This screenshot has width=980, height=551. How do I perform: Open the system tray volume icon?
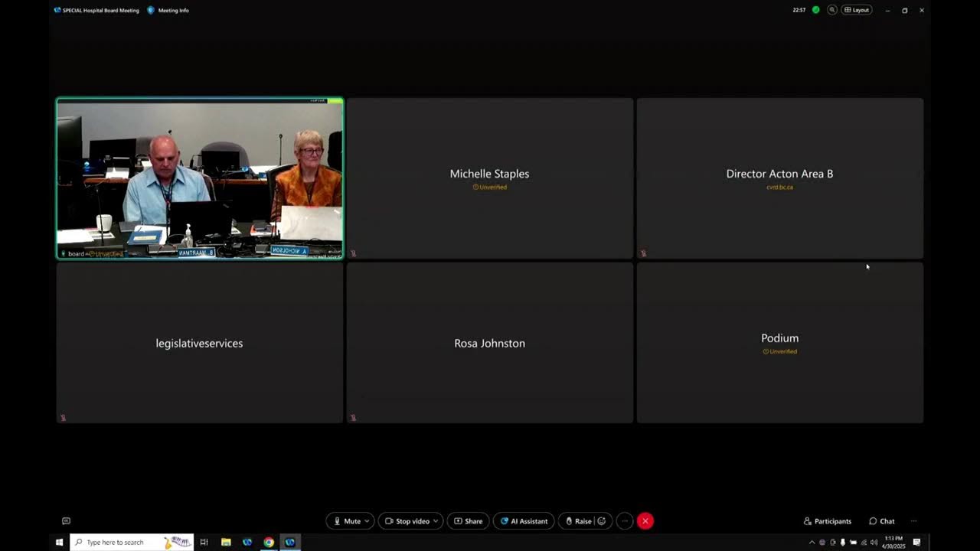click(x=874, y=542)
